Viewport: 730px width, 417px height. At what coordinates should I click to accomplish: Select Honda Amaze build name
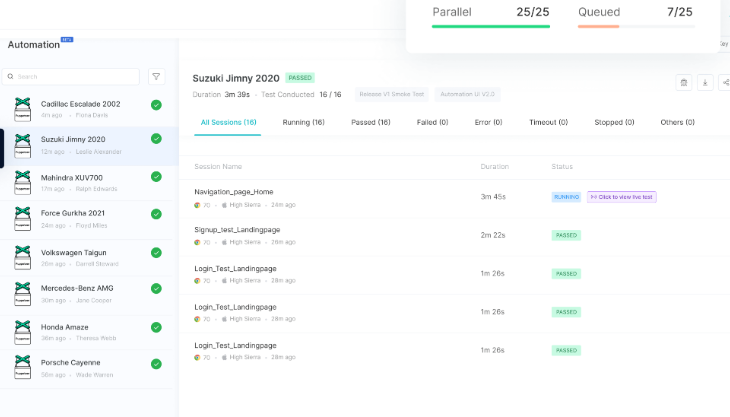[65, 327]
